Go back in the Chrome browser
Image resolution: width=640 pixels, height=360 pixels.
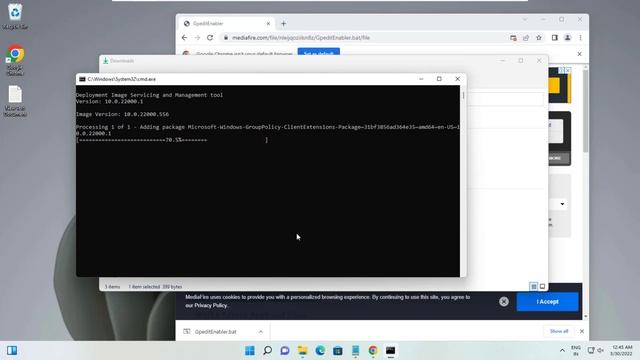tap(184, 38)
